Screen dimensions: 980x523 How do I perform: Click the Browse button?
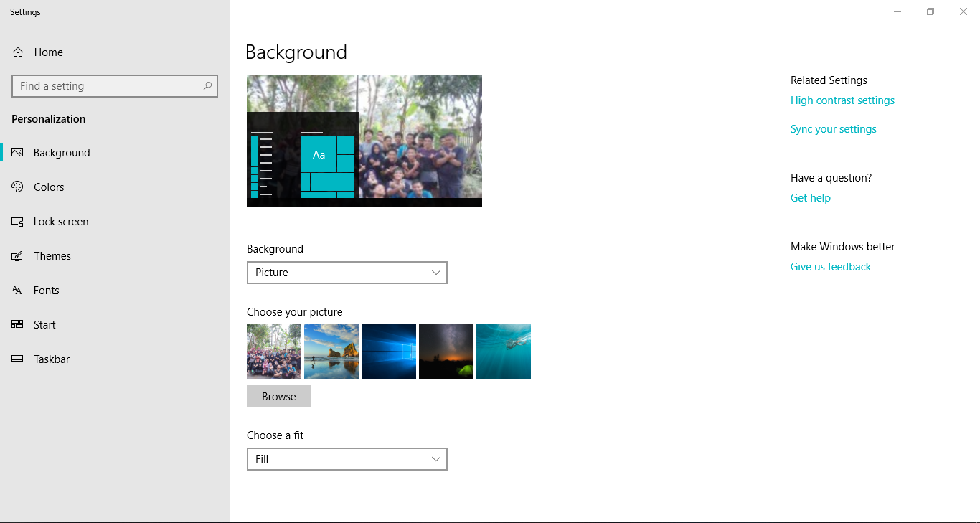pyautogui.click(x=279, y=396)
